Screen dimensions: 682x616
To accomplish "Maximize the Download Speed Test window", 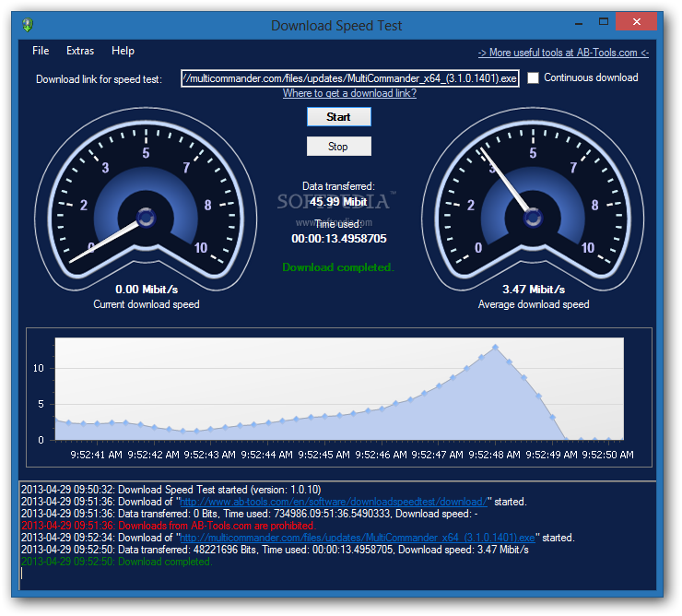I will [x=604, y=22].
